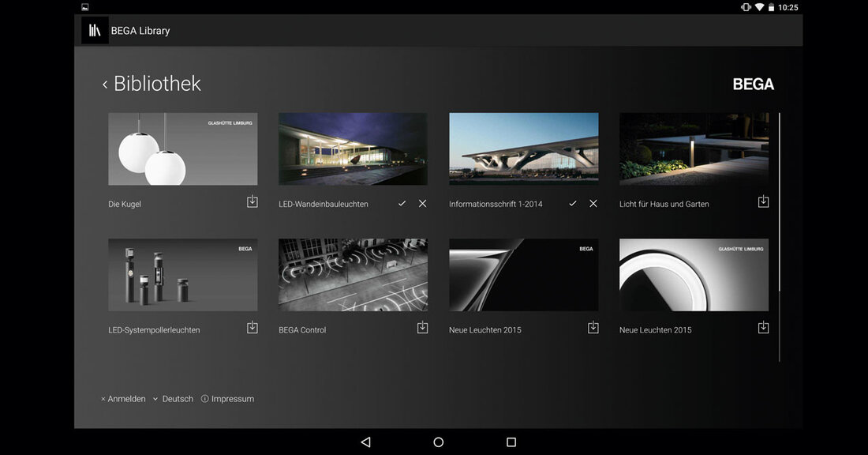868x455 pixels.
Task: Download Licht für Haus und Garten
Action: coord(763,201)
